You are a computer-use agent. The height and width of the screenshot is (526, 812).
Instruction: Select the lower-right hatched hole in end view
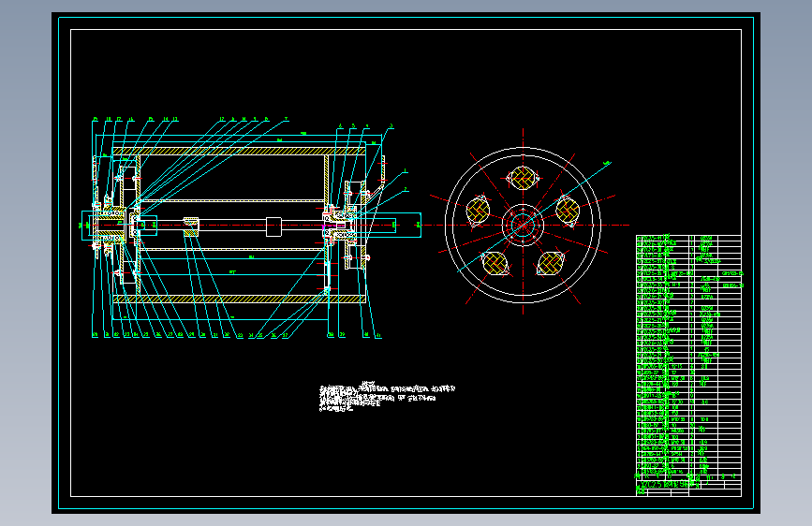(550, 263)
